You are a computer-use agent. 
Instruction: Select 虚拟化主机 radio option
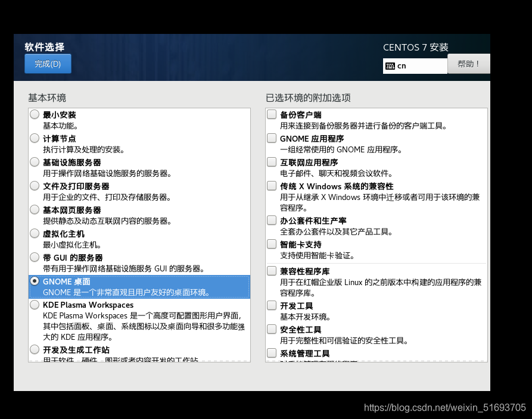[35, 233]
